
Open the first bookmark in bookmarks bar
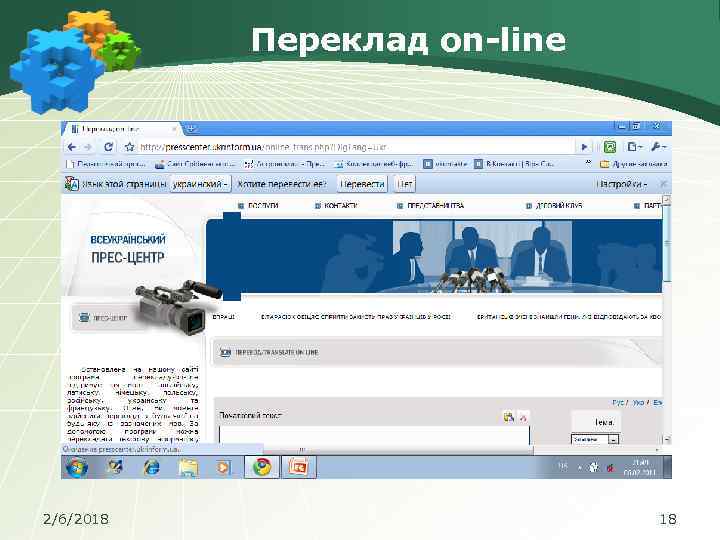coord(107,163)
